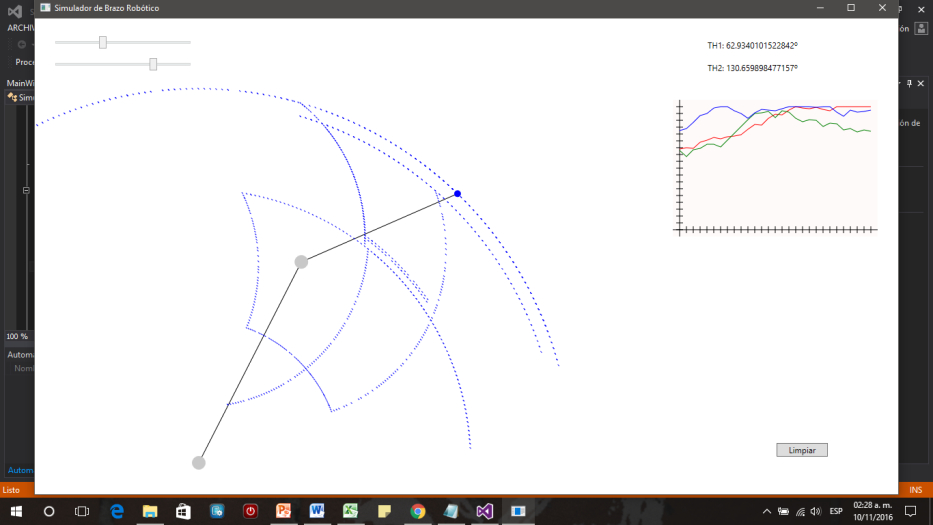The image size is (933, 525).
Task: Click the blue end-effector point of the arm
Action: pos(457,193)
